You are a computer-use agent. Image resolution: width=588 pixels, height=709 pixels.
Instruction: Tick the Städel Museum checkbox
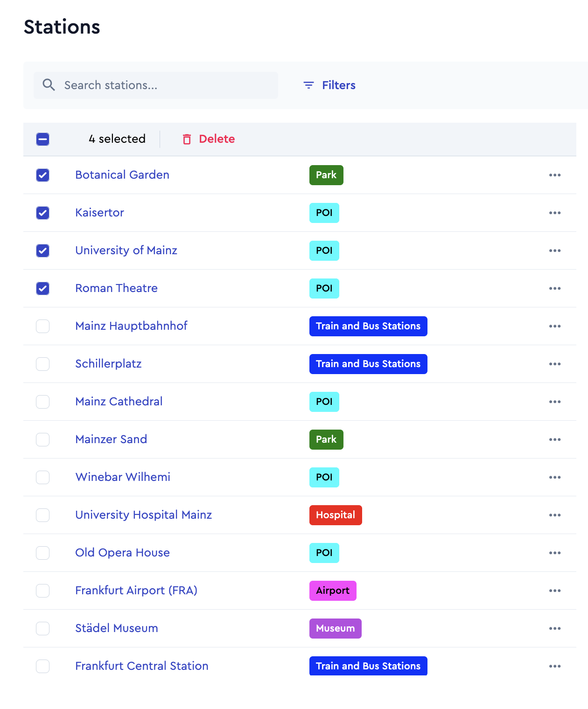pyautogui.click(x=43, y=628)
